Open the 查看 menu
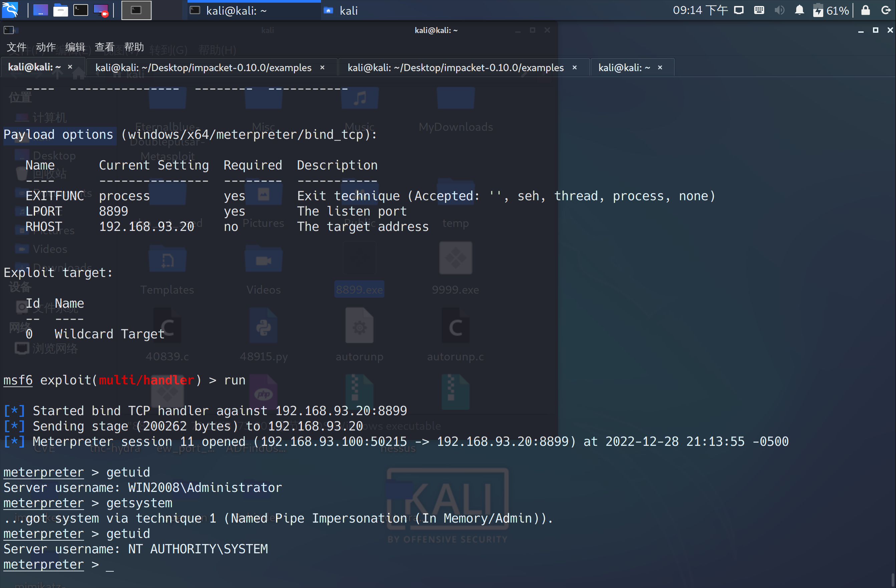The width and height of the screenshot is (896, 588). point(104,47)
